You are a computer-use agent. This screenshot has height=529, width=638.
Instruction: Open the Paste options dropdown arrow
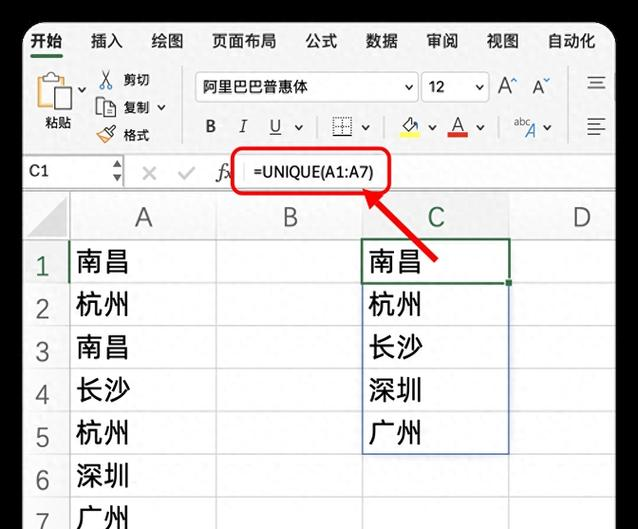tap(82, 90)
